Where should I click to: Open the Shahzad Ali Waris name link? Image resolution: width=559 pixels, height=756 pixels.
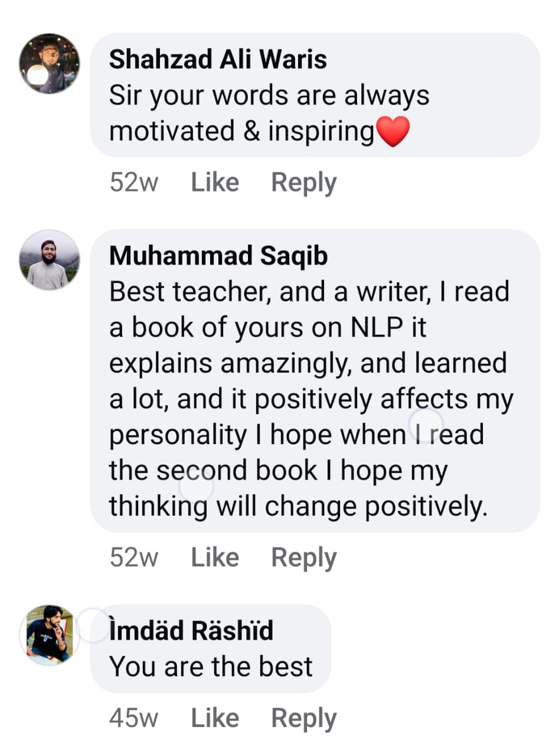(218, 60)
